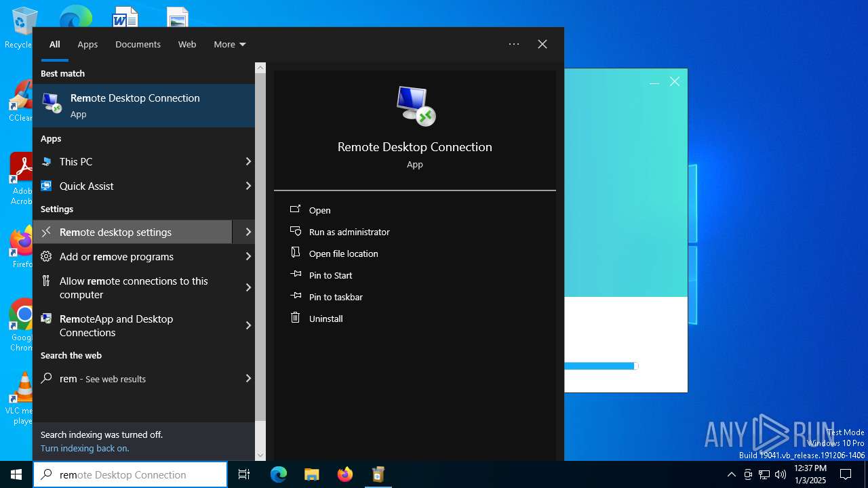868x488 pixels.
Task: Click the taskbar search input box
Action: pos(130,474)
